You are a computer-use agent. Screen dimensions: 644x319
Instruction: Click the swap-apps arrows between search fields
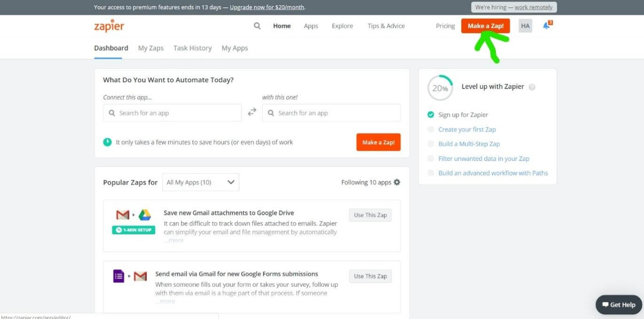click(x=252, y=112)
